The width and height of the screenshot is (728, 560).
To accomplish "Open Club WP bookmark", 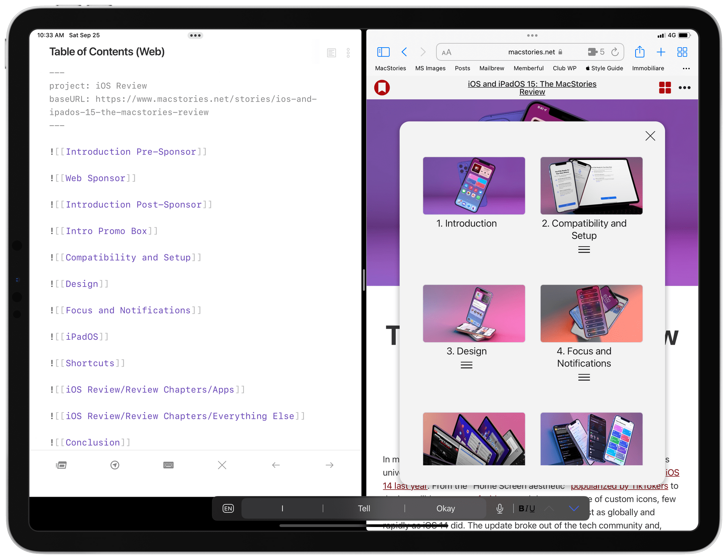I will 564,68.
